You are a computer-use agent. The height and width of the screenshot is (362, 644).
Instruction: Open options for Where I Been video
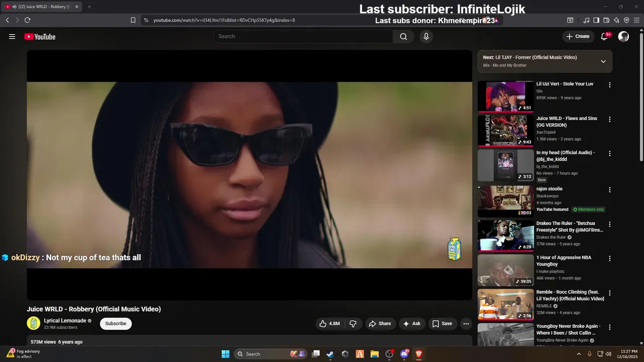click(x=610, y=327)
